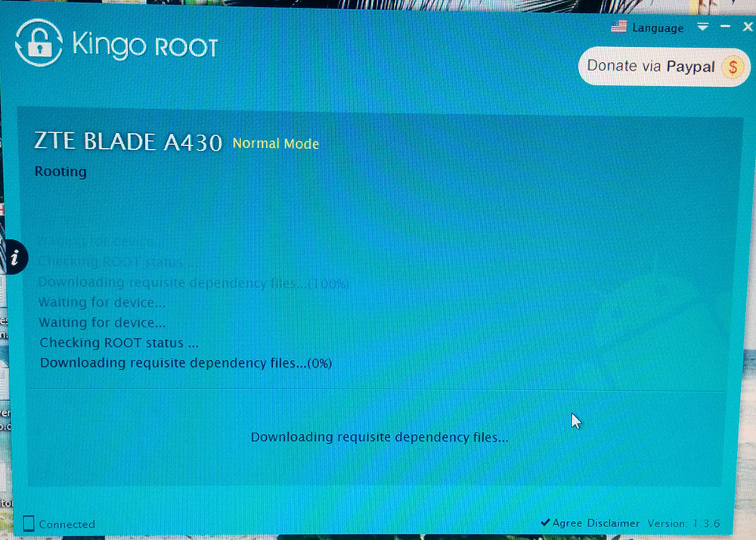Close the Kingo ROOT window
This screenshot has height=540, width=756.
[x=748, y=26]
